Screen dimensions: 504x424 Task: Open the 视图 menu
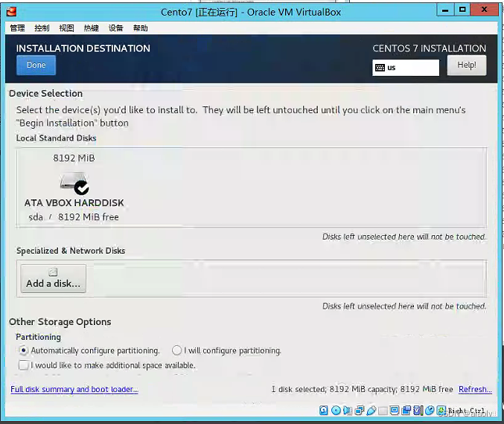[66, 28]
